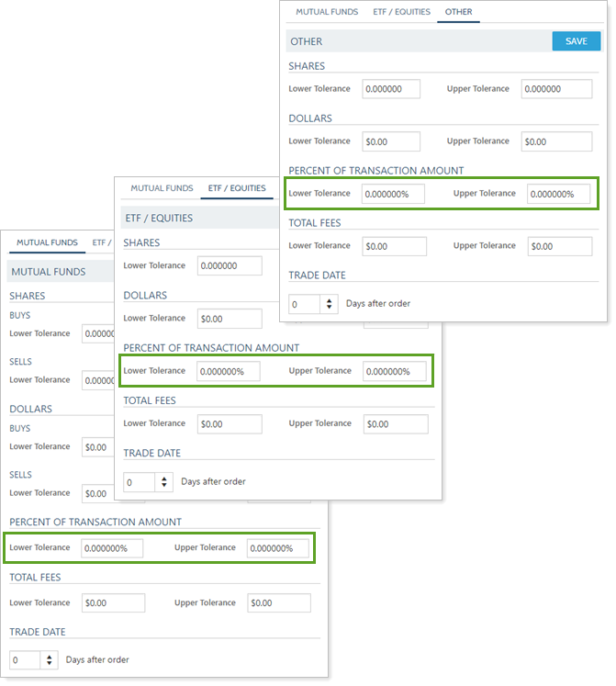
Task: Click Total Fees Upper Tolerance in the Mutual Funds panel
Action: 279,603
